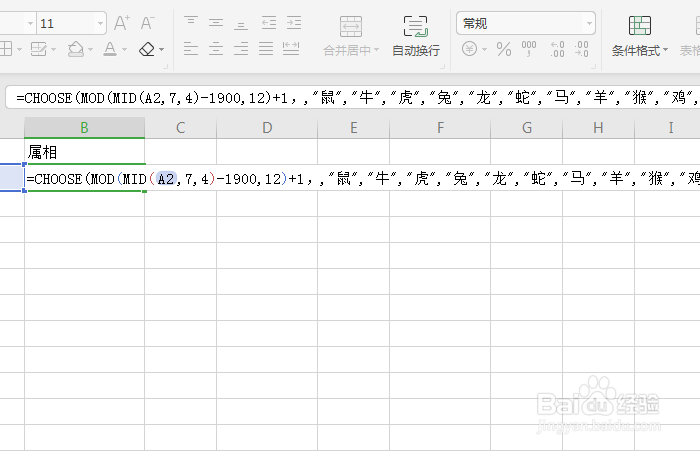Align text left

point(191,48)
